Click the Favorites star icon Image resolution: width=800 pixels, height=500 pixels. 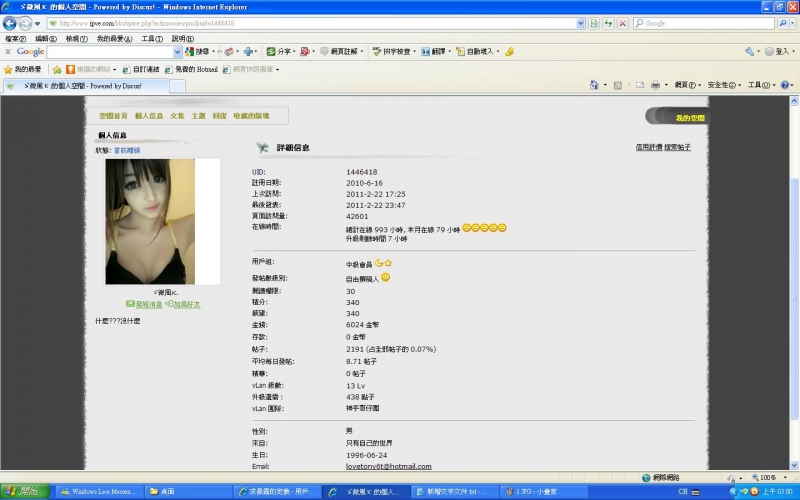click(x=8, y=69)
